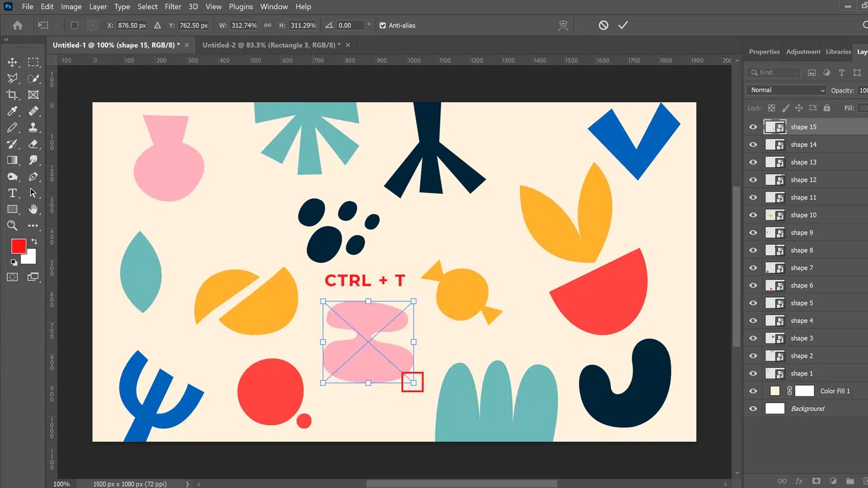The image size is (868, 488).
Task: Select the Path Selection tool
Action: (33, 193)
